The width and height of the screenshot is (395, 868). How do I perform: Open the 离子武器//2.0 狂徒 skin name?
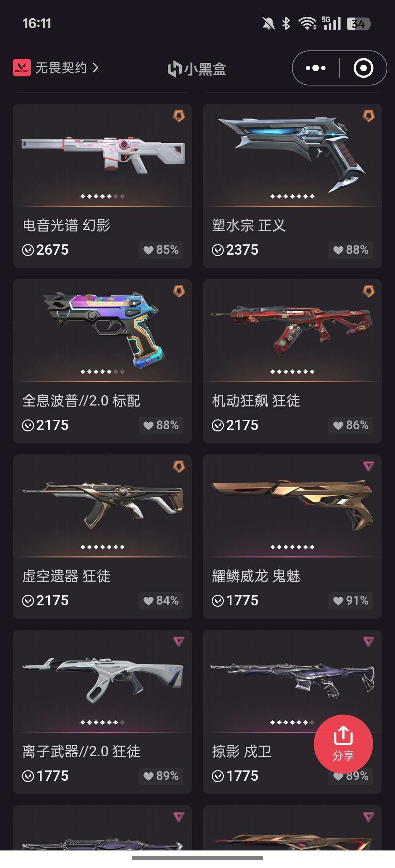pos(81,751)
